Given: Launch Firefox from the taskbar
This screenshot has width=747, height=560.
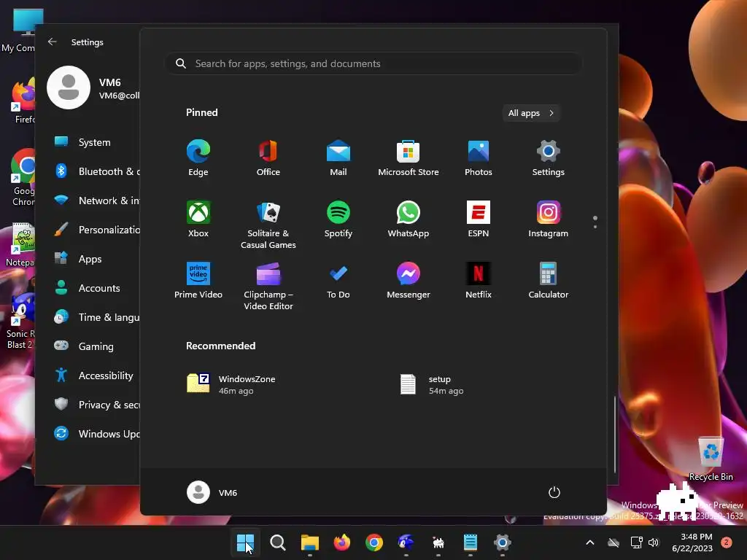Looking at the screenshot, I should [x=341, y=542].
